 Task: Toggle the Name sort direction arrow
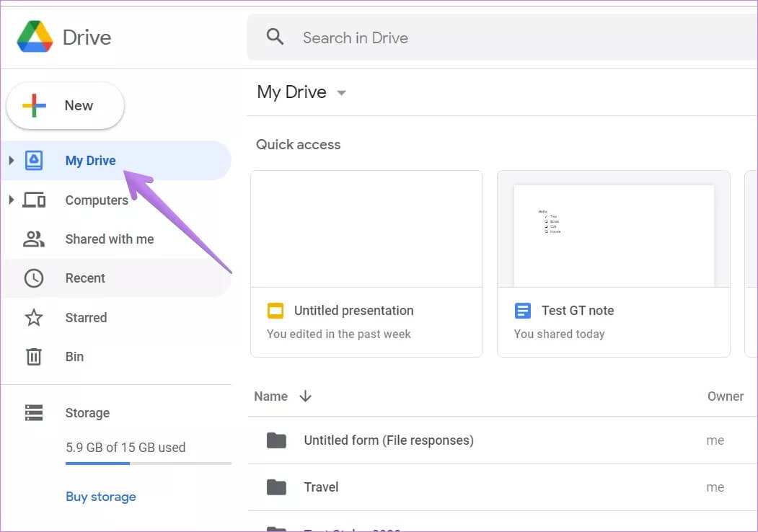tap(305, 396)
